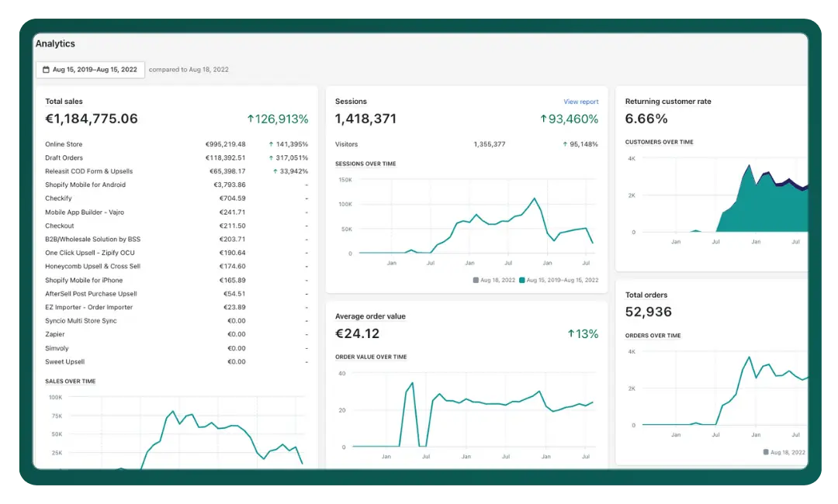Open View report link in Sessions card
The image size is (838, 504).
click(580, 102)
